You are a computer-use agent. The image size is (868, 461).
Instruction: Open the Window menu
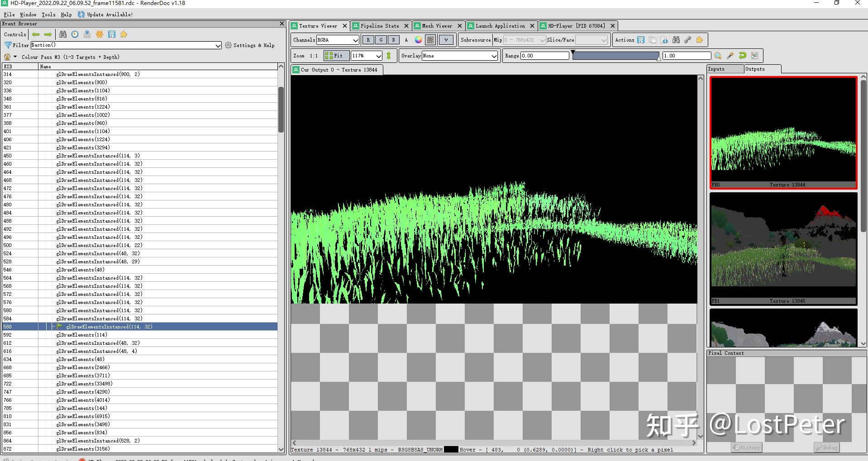coord(28,14)
